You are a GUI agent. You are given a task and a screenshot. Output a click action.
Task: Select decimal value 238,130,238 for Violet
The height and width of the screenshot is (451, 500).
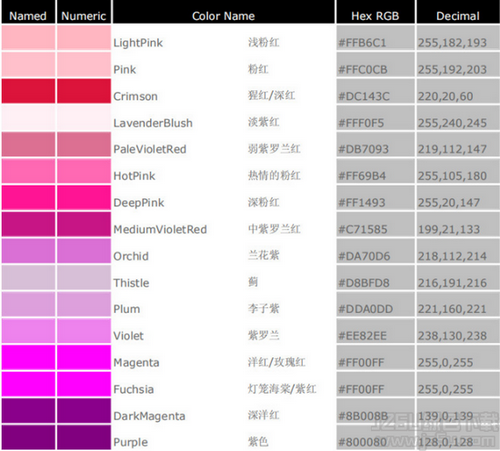(x=452, y=336)
